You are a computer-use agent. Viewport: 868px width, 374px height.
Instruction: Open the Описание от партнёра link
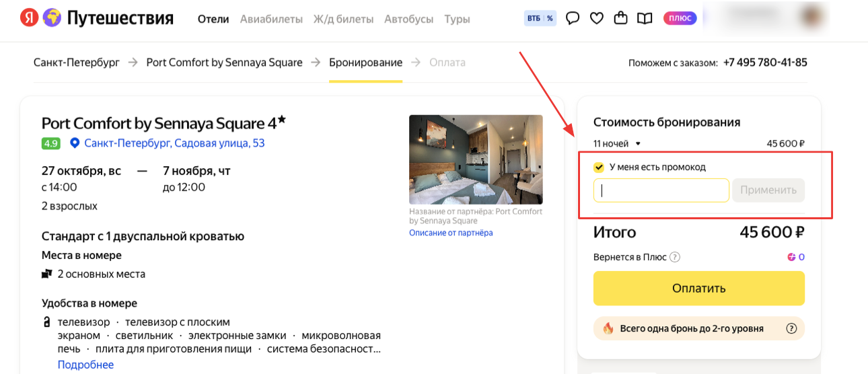[x=451, y=233]
